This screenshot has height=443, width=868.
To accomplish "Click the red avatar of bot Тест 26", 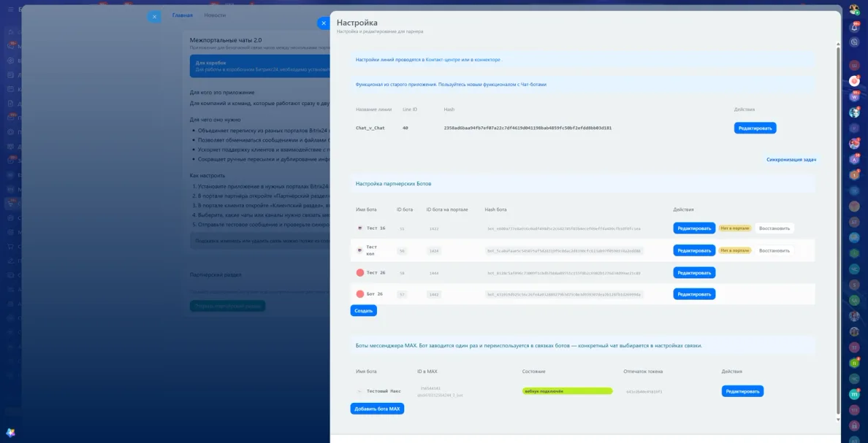I will click(359, 273).
